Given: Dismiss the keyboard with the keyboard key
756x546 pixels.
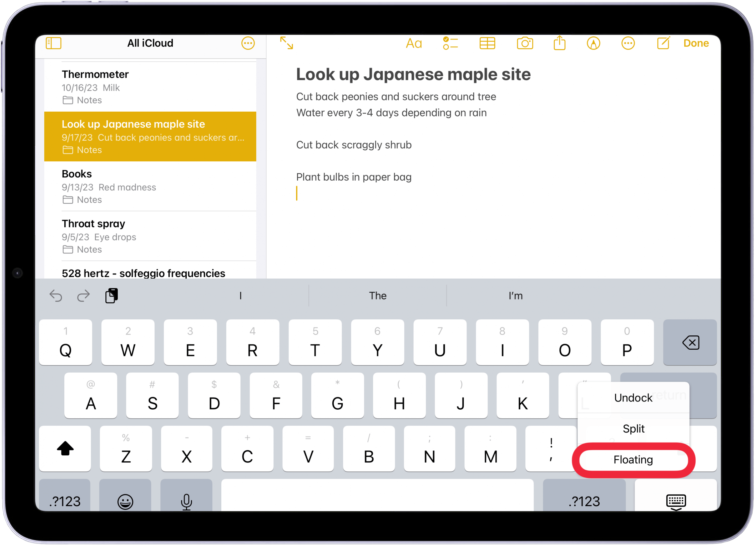Looking at the screenshot, I should pyautogui.click(x=675, y=501).
